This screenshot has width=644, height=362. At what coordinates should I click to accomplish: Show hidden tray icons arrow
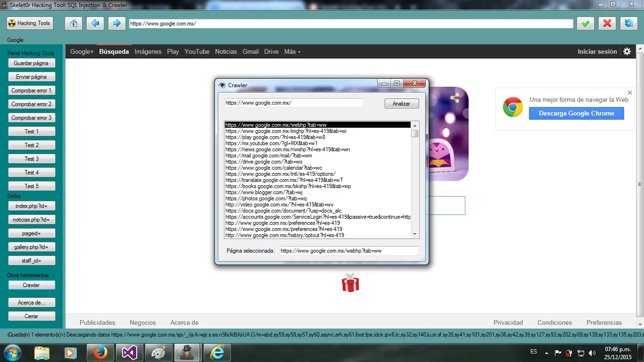pyautogui.click(x=546, y=353)
